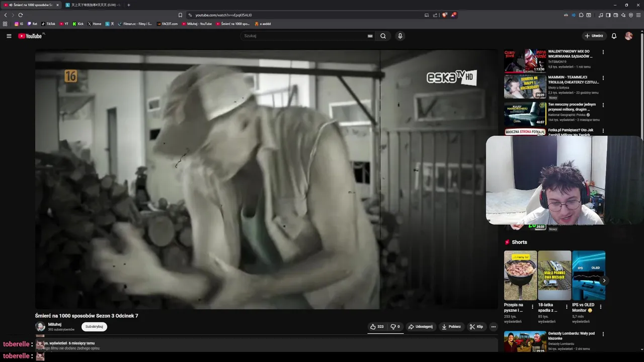The image size is (644, 362).
Task: Open the apps grid icon in bookmarks bar
Action: pos(5,24)
